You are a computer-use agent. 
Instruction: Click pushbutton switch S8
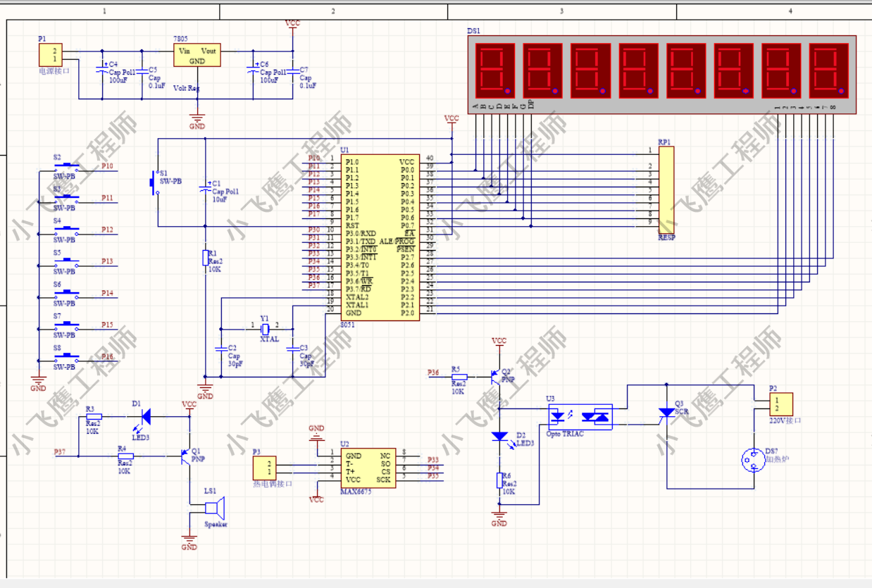point(67,359)
